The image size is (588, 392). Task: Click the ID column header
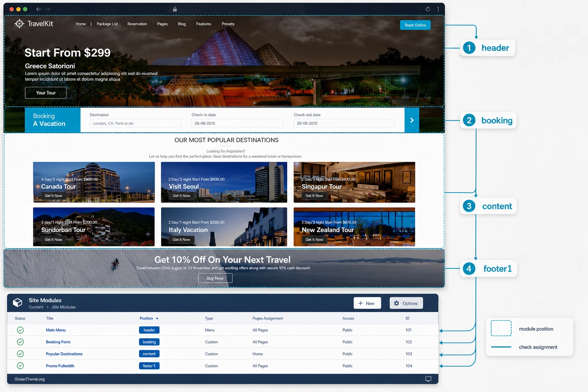(407, 318)
